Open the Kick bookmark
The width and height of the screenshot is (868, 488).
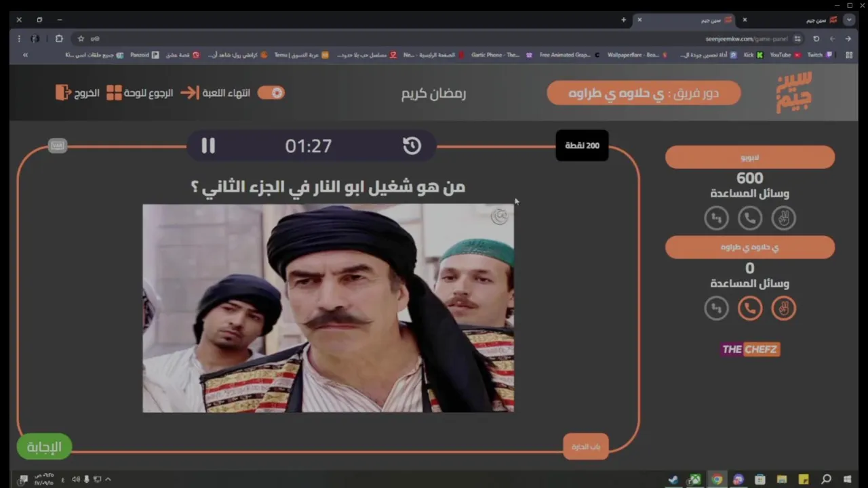[x=753, y=55]
